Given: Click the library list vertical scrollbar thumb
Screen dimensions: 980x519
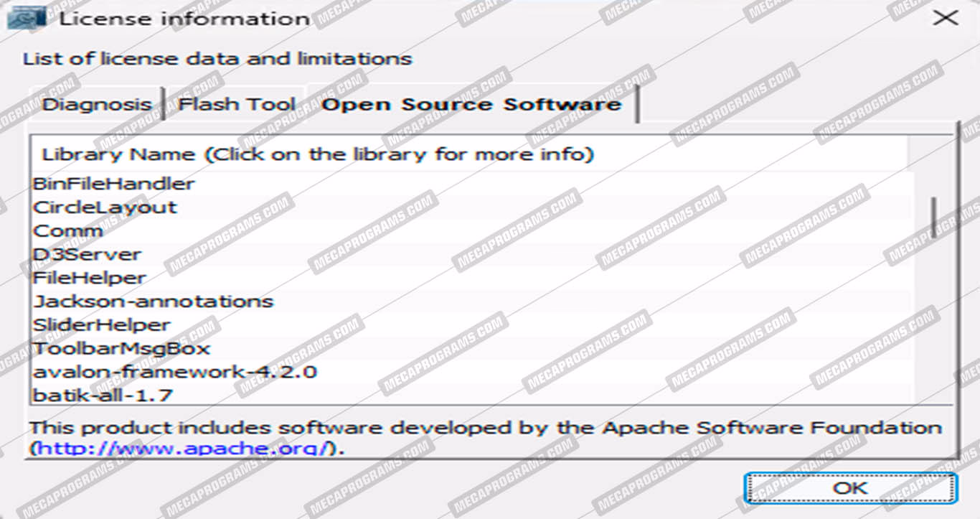Looking at the screenshot, I should tap(934, 216).
